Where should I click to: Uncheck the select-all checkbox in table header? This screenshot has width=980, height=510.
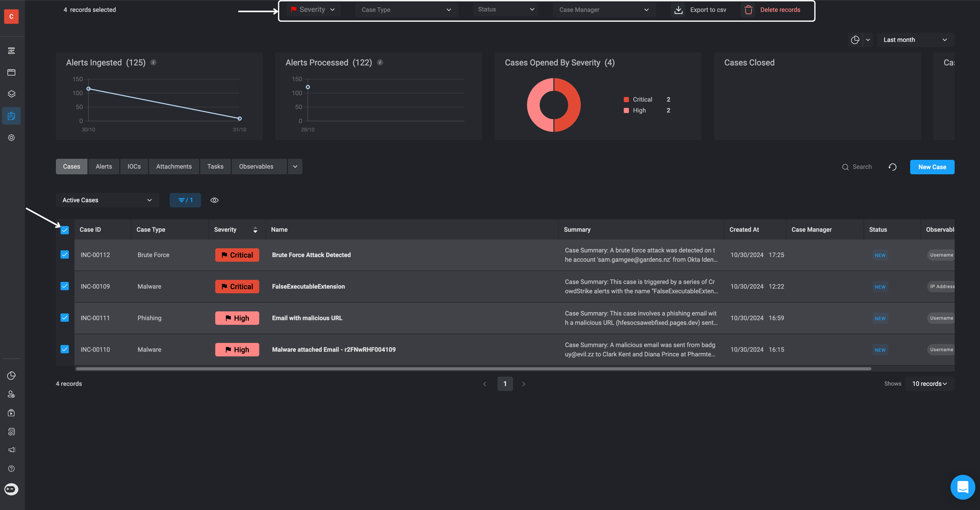point(65,230)
